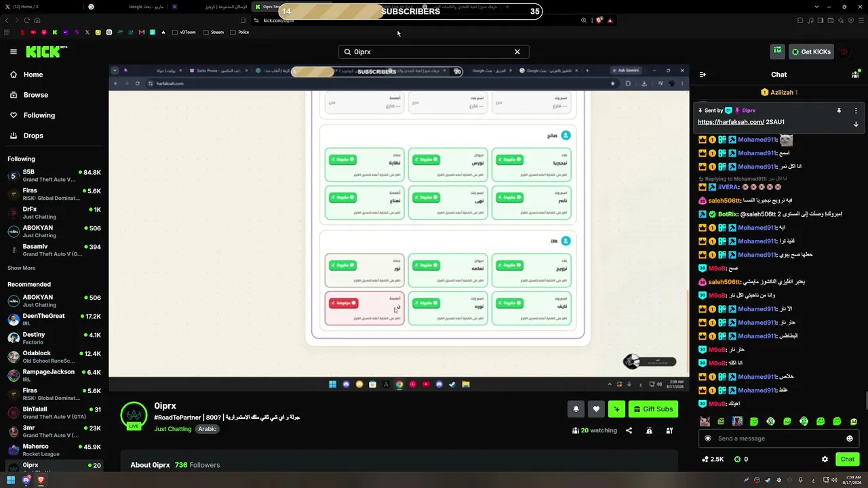Expand pinned message down arrow

[856, 124]
